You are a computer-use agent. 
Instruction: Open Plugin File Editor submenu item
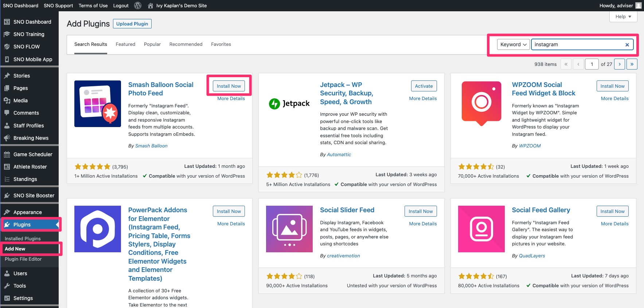(x=23, y=259)
